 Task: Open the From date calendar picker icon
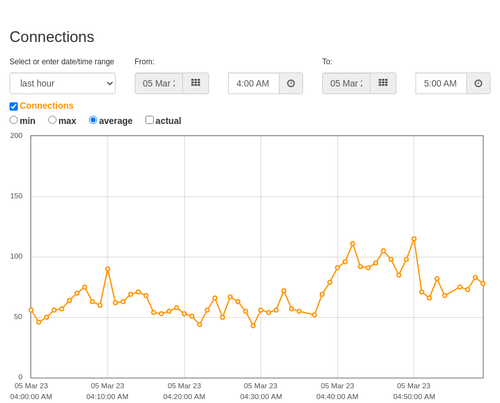(x=196, y=83)
